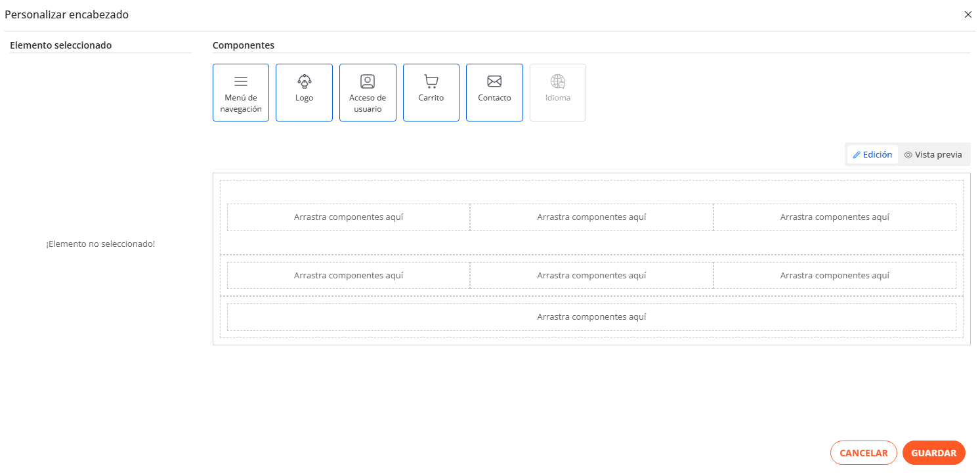The width and height of the screenshot is (980, 476).
Task: Click the Componentes section heading
Action: point(244,45)
